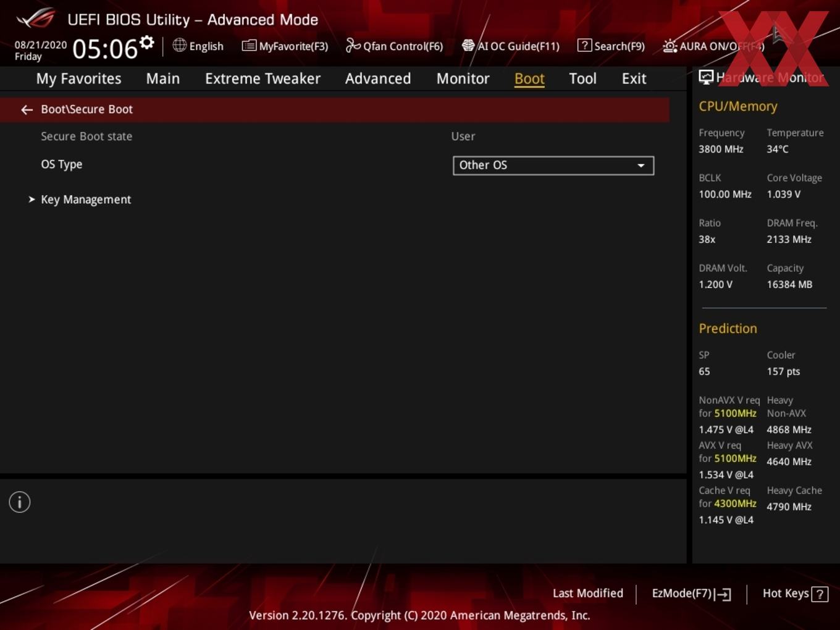Image resolution: width=840 pixels, height=630 pixels.
Task: Open the Tool tab
Action: pyautogui.click(x=582, y=79)
